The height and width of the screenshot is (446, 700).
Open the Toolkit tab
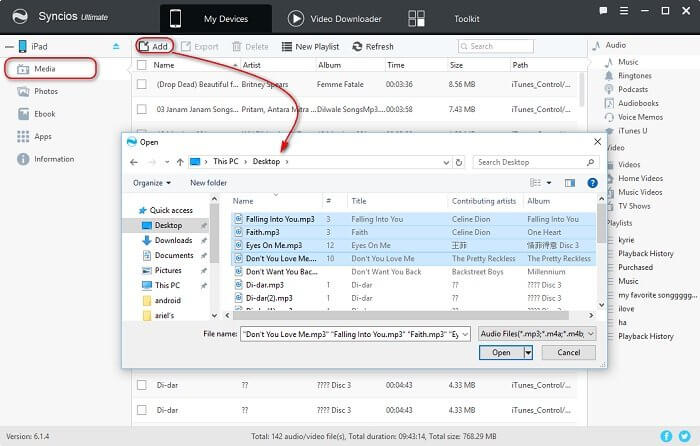click(x=443, y=19)
